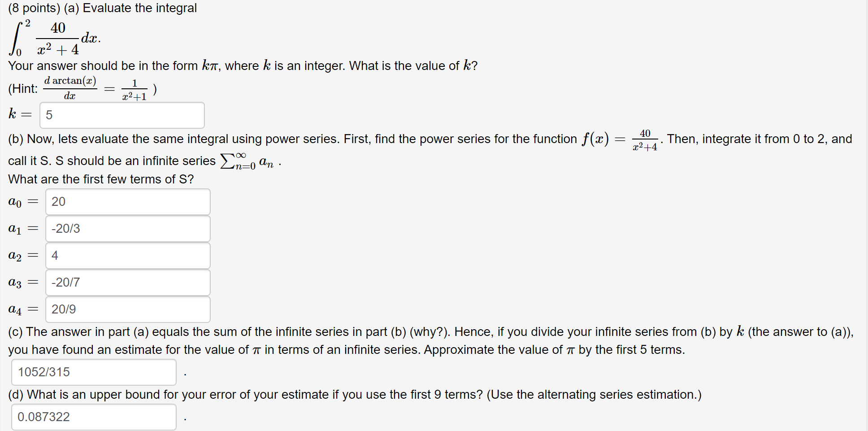
Task: Click the text asking for first few terms of S
Action: pos(100,179)
